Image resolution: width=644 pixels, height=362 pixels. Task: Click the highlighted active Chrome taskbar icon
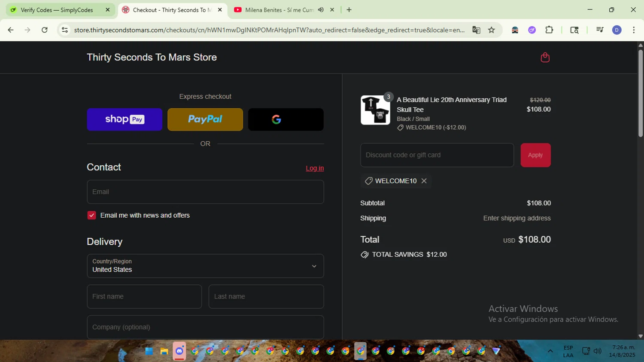coord(360,351)
